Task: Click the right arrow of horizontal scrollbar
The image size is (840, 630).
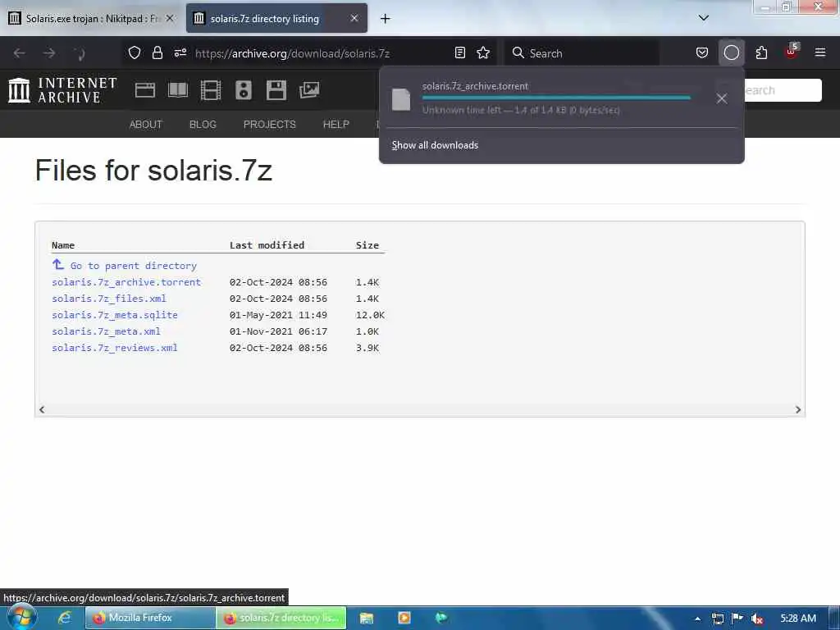Action: pos(797,409)
